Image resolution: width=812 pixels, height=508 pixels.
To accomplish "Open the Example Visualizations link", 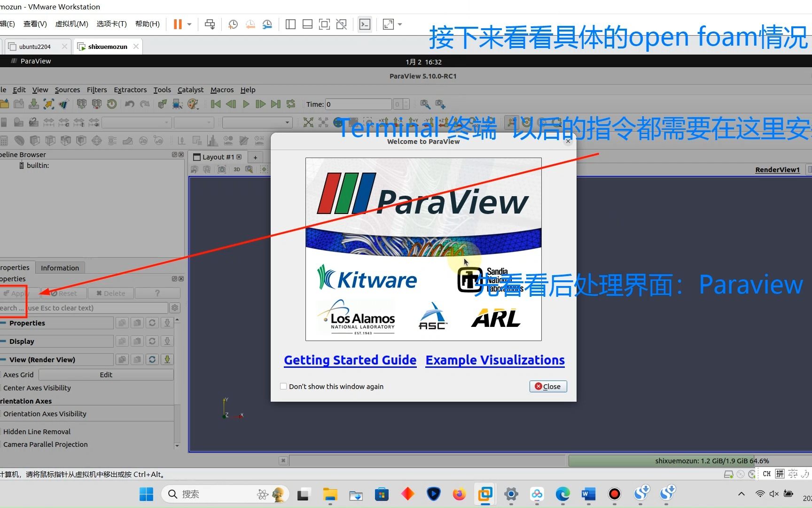I will [495, 360].
